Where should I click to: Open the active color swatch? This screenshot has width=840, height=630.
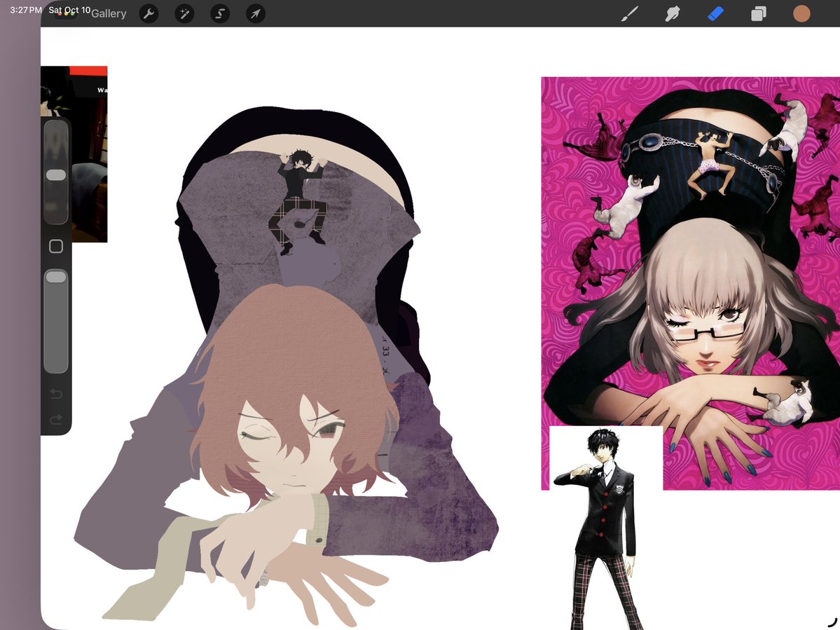(x=801, y=14)
